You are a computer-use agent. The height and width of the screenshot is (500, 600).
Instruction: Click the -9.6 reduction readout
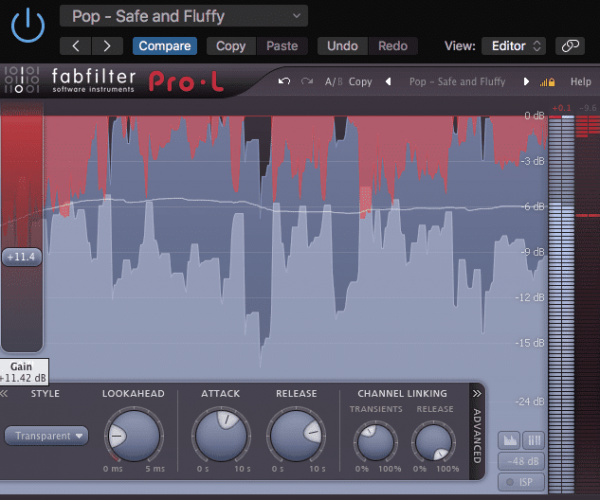click(588, 108)
